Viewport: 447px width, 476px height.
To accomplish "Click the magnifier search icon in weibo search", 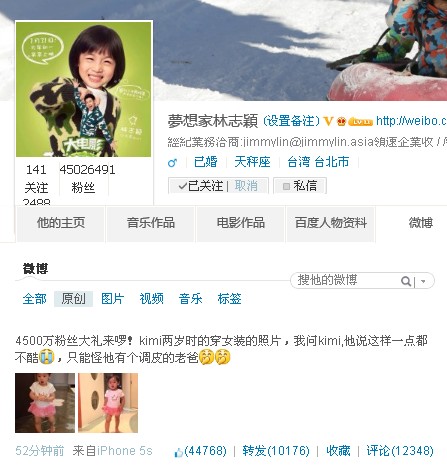I will [406, 281].
